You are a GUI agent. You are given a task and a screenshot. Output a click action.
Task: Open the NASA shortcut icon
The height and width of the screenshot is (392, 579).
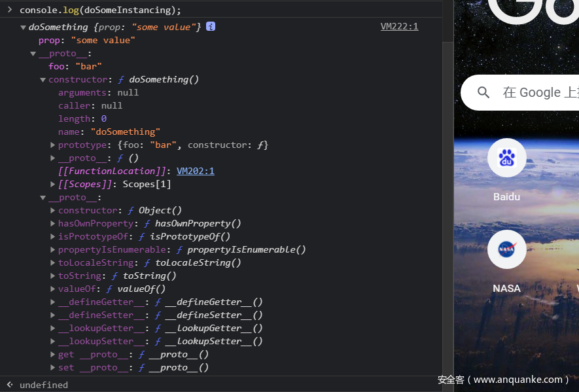506,249
